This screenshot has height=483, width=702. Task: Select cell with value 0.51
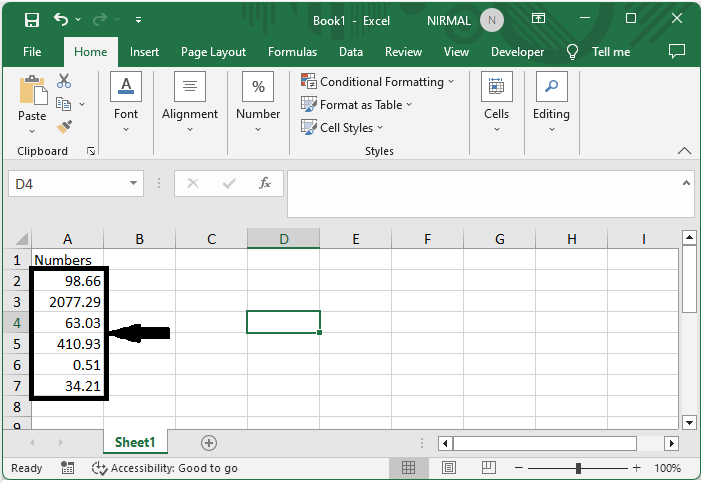click(68, 365)
